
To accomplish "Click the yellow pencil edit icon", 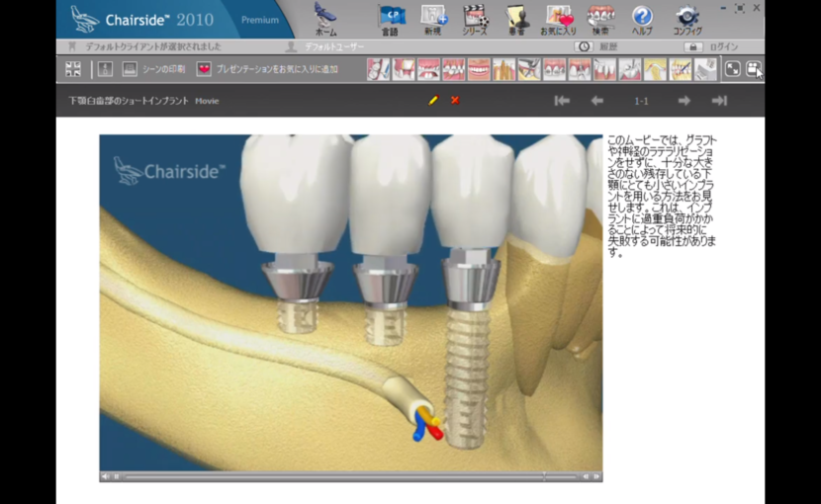I will click(x=433, y=100).
